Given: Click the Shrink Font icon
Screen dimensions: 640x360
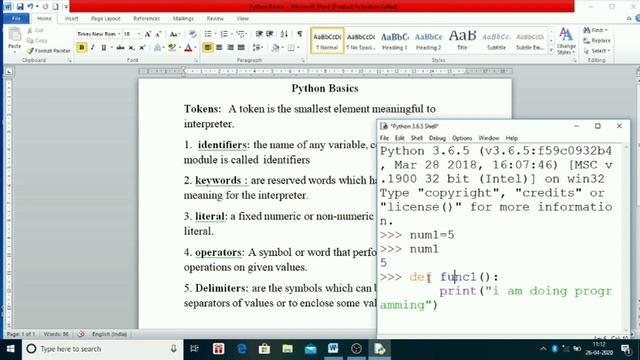Looking at the screenshot, I should 158,34.
